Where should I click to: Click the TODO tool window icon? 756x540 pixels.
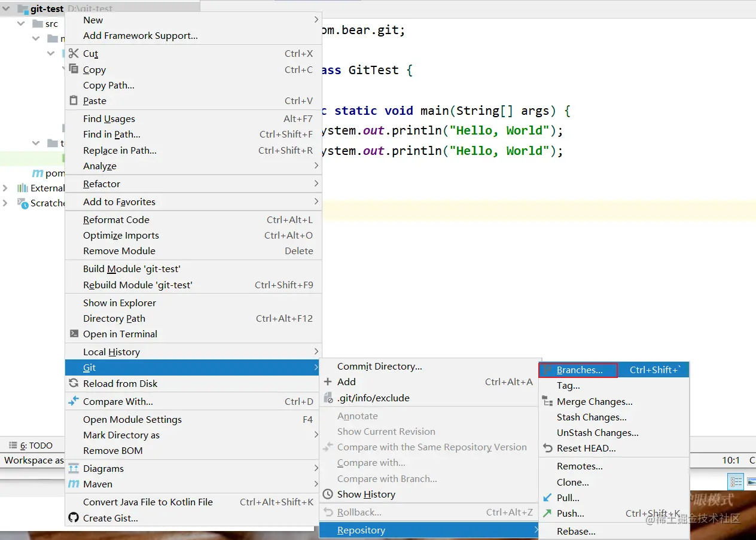pos(13,445)
